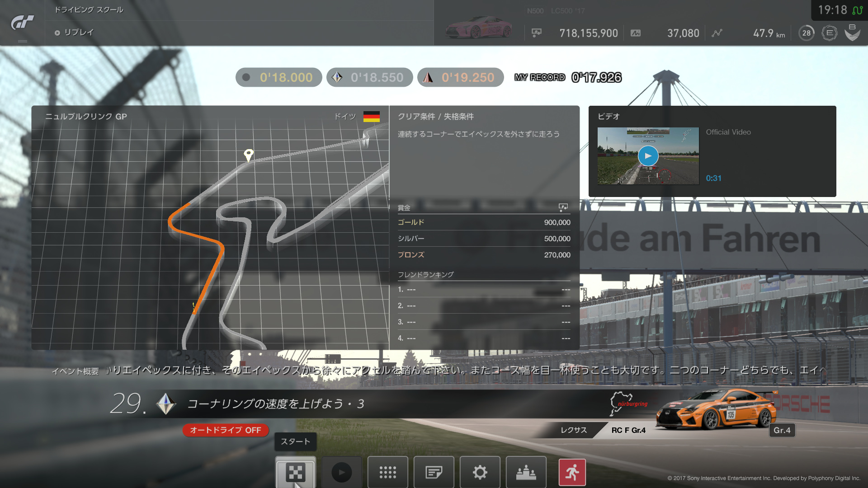Click the Gr.4 category badge
This screenshot has height=488, width=868.
(782, 430)
